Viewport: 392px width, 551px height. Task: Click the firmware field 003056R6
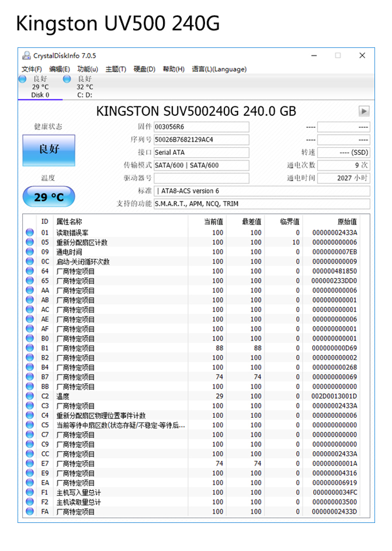coord(202,127)
